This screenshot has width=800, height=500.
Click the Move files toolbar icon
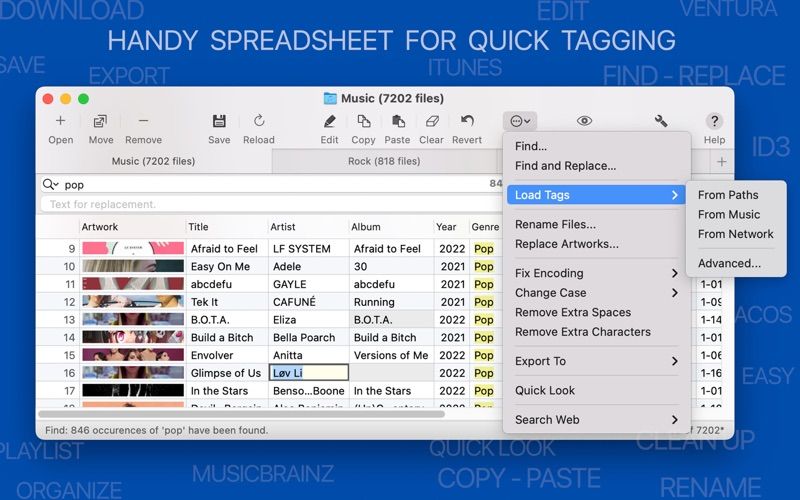click(100, 121)
